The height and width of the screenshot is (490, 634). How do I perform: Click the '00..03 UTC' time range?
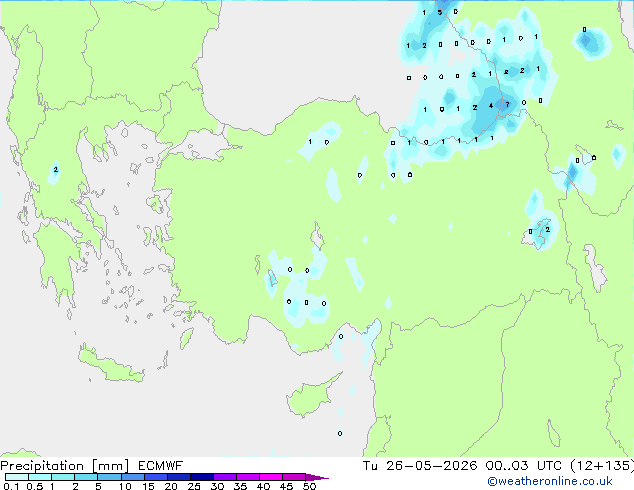tap(523, 466)
